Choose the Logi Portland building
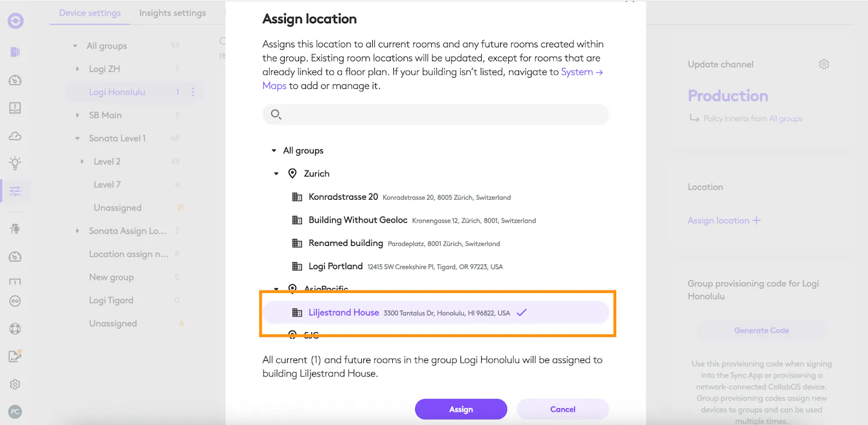Image resolution: width=868 pixels, height=425 pixels. click(335, 267)
